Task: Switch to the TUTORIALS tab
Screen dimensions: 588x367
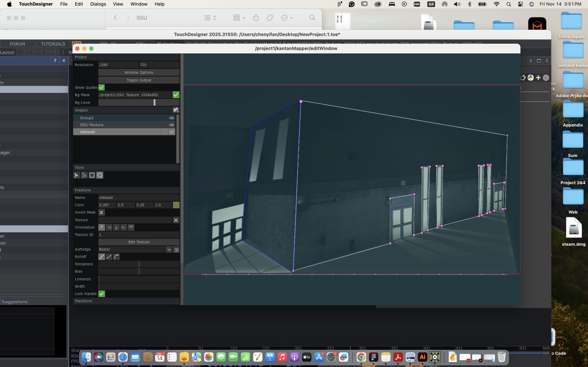Action: 53,44
